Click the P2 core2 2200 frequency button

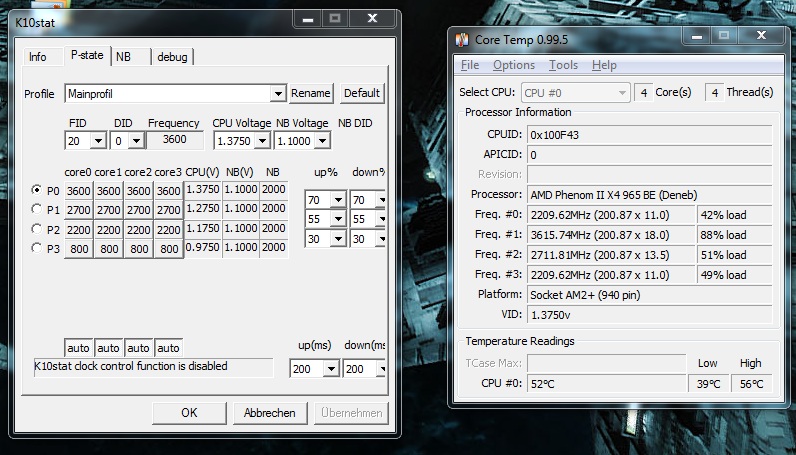click(x=139, y=230)
